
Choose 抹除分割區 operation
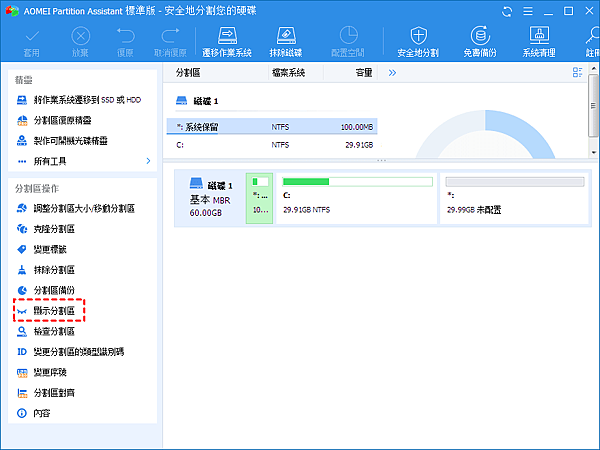click(46, 270)
